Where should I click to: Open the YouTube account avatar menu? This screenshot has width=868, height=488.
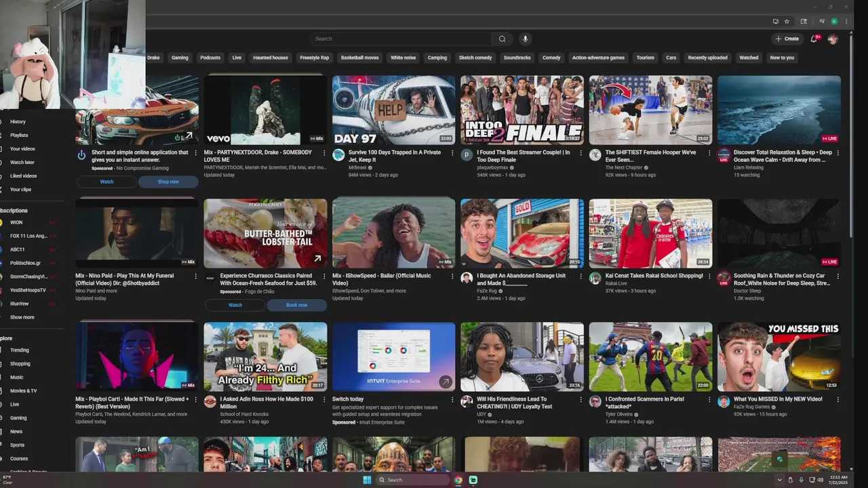[833, 39]
